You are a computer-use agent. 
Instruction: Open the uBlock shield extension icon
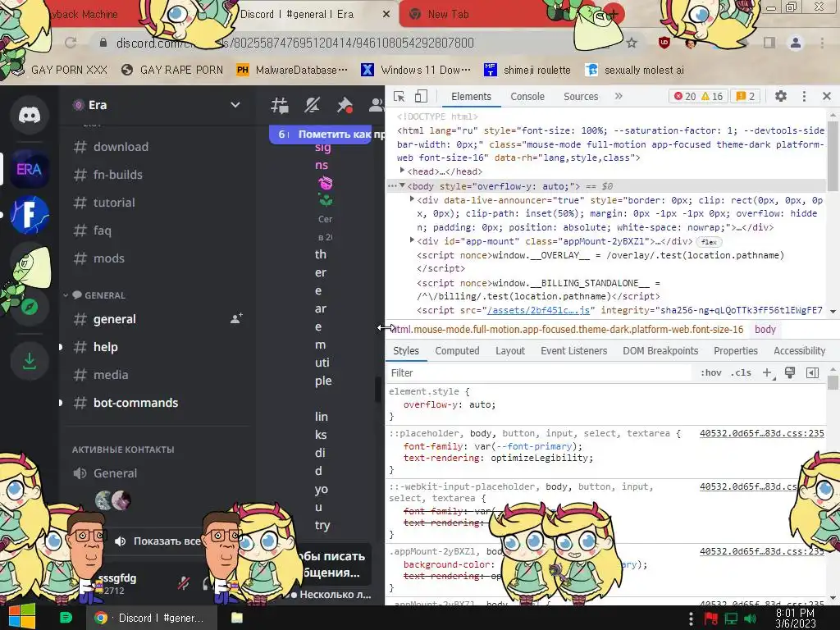pyautogui.click(x=664, y=43)
